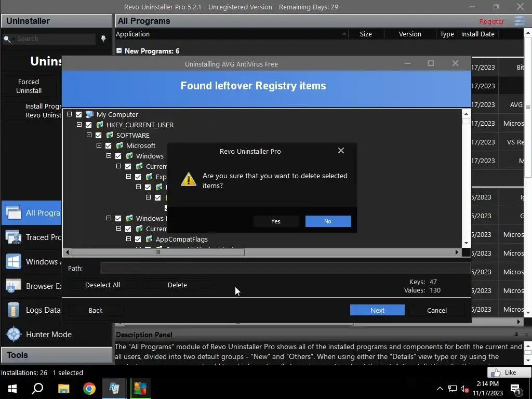
Task: Uncheck the first Windows key checkbox
Action: pos(118,156)
